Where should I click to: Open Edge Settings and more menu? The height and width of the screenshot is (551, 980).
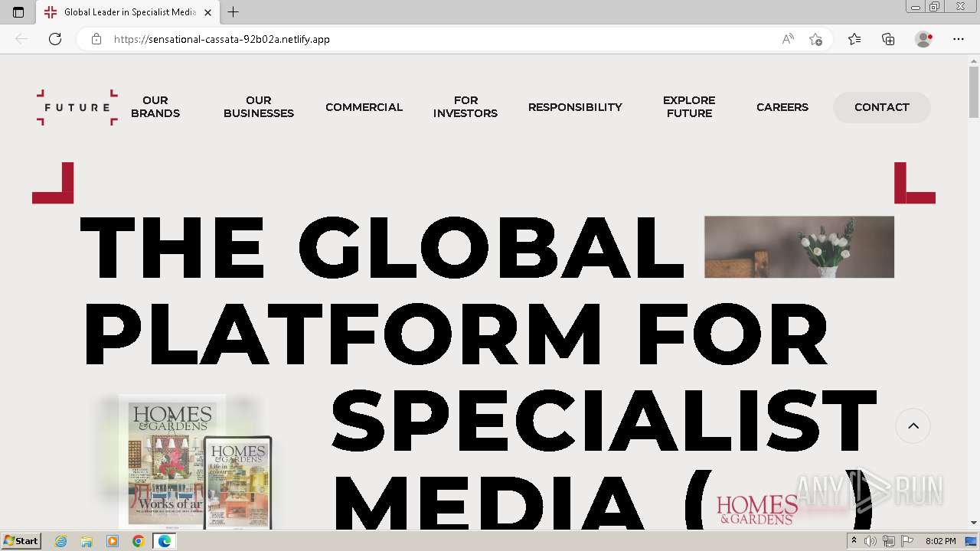point(959,39)
